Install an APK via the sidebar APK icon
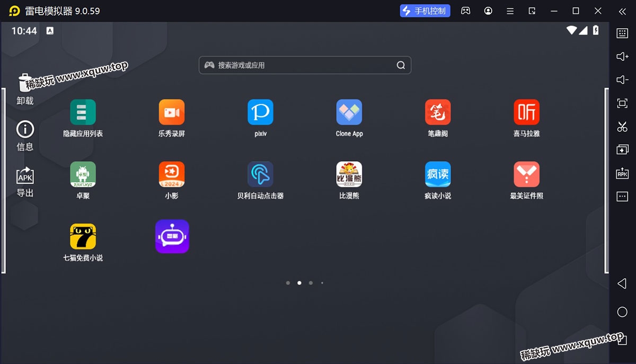Viewport: 636px width, 364px height. (x=622, y=173)
